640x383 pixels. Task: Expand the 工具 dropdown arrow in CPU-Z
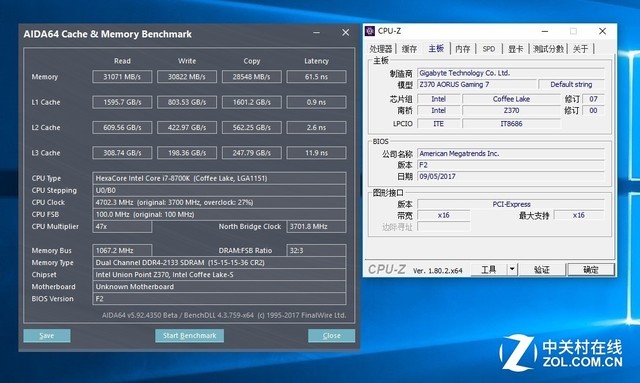click(x=512, y=269)
